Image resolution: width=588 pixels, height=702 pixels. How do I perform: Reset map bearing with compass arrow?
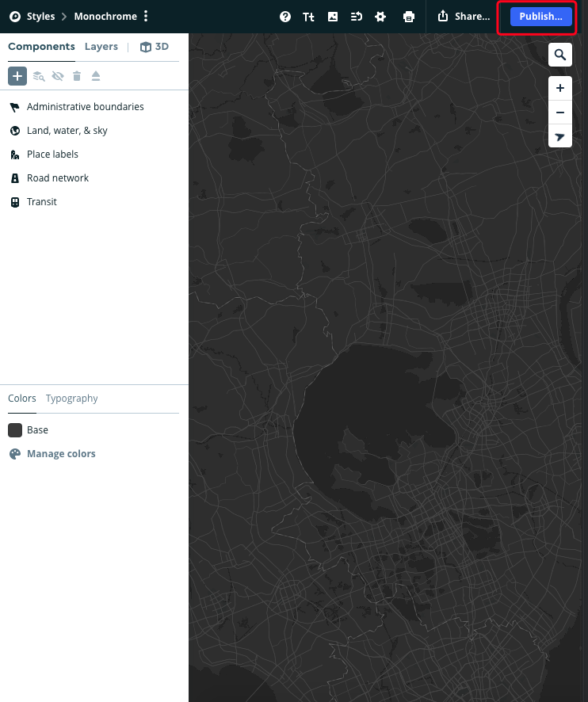(x=560, y=137)
